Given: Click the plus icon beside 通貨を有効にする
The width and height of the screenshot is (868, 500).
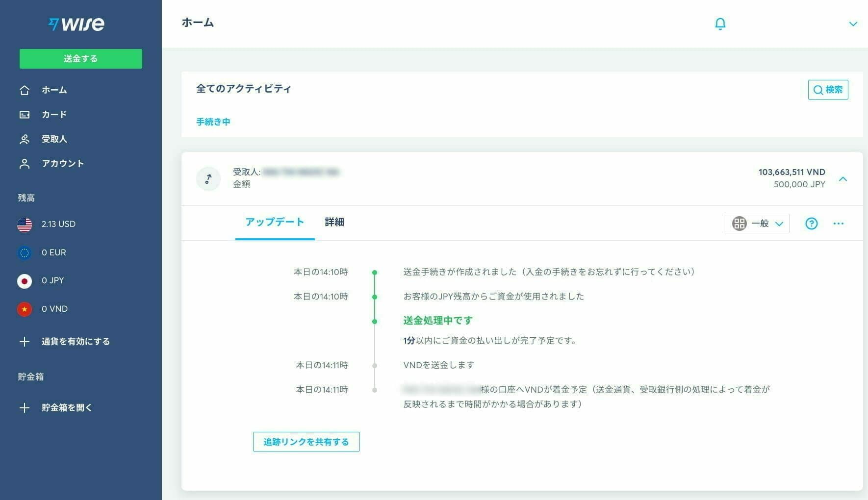Looking at the screenshot, I should pyautogui.click(x=25, y=342).
